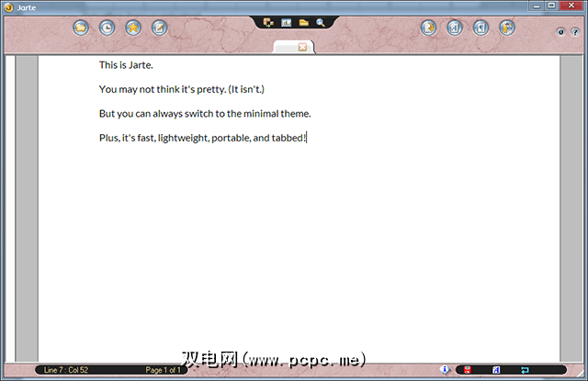588x381 pixels.
Task: Maximize the Jarte window
Action: pos(551,6)
